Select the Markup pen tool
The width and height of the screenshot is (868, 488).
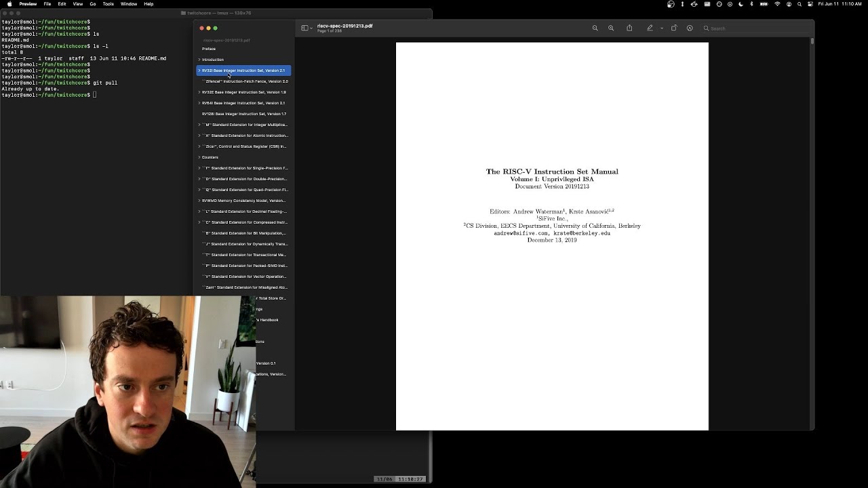point(650,28)
